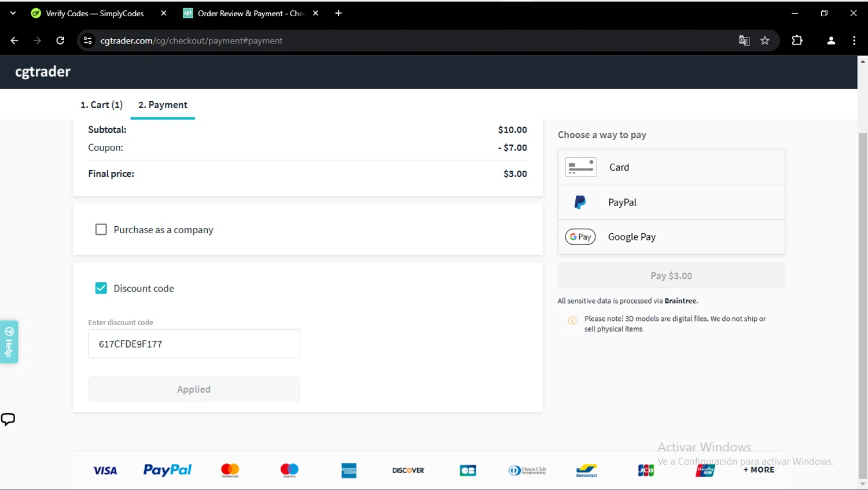The width and height of the screenshot is (868, 490).
Task: Bookmark this page with the star icon
Action: click(765, 40)
